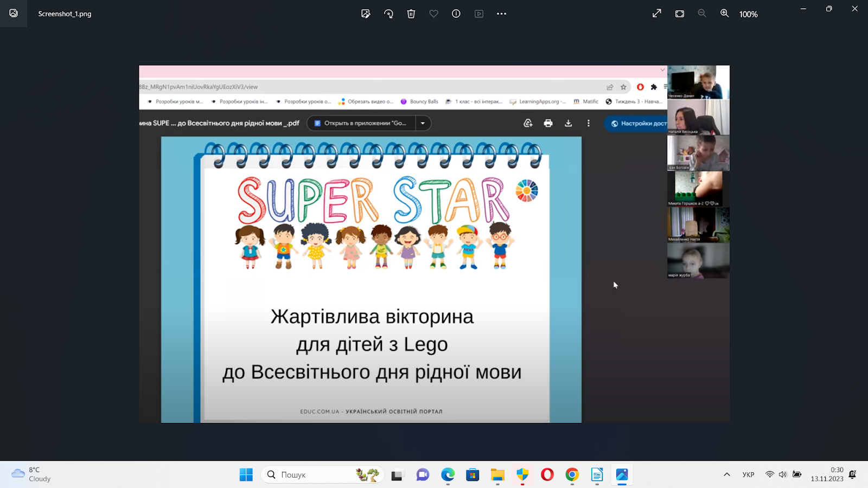Click the PDF viewer three-dots menu in image
The height and width of the screenshot is (488, 868).
point(588,124)
